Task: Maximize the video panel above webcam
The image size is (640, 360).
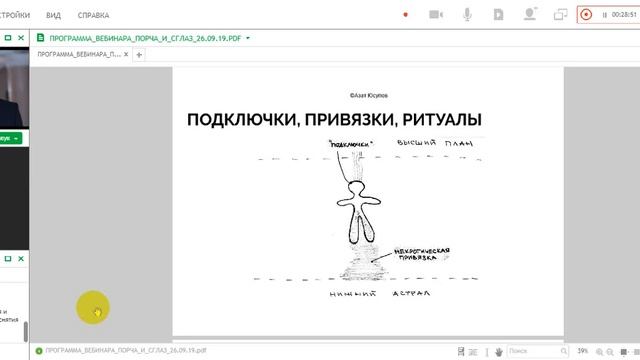Action: 8,38
